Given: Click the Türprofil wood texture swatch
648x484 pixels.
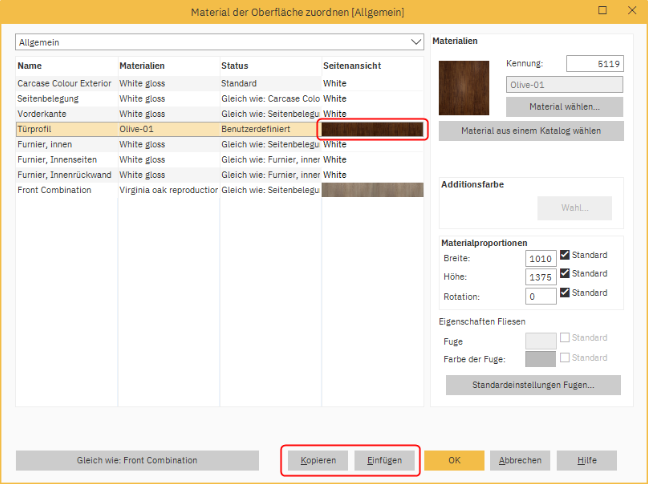Looking at the screenshot, I should pyautogui.click(x=373, y=129).
